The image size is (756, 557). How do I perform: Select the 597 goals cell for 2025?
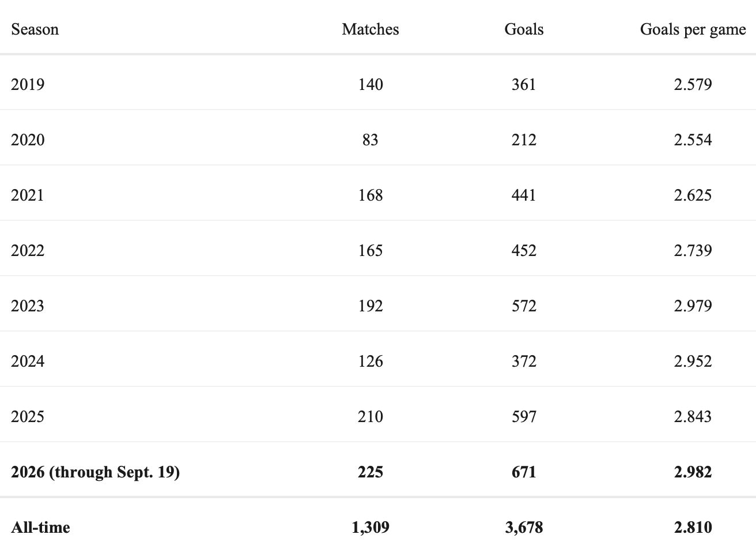coord(524,417)
